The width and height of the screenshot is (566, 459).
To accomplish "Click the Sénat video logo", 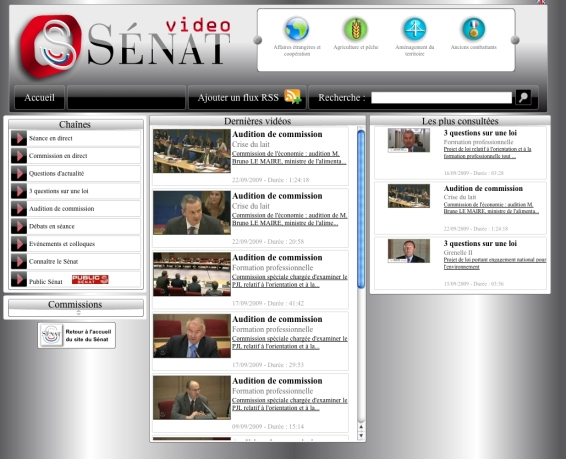I will (125, 46).
